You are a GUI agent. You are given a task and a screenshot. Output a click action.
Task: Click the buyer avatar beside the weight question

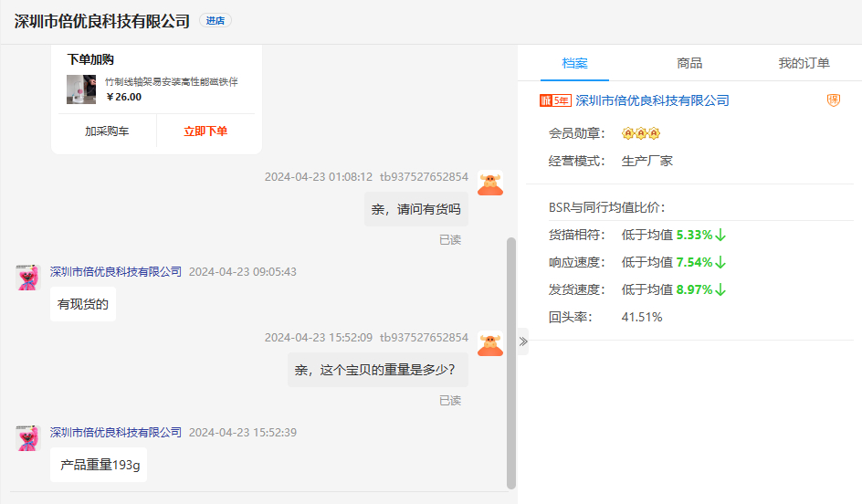coord(490,344)
